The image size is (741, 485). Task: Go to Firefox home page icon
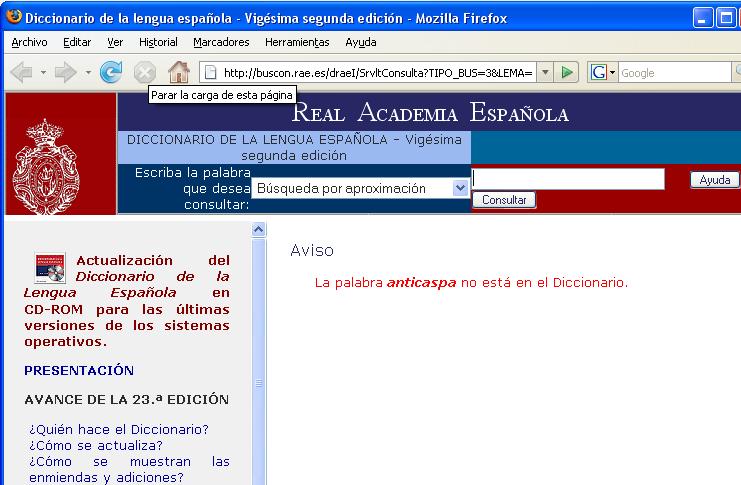tap(178, 72)
